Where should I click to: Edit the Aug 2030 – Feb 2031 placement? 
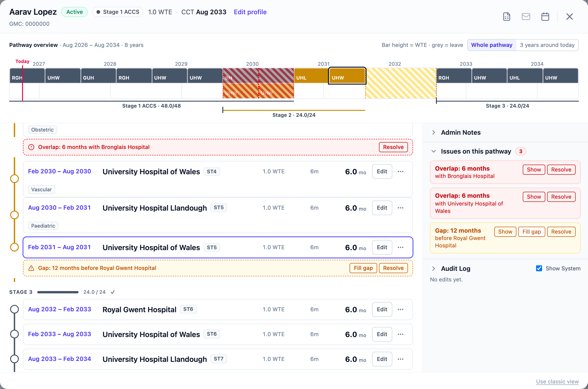click(382, 208)
